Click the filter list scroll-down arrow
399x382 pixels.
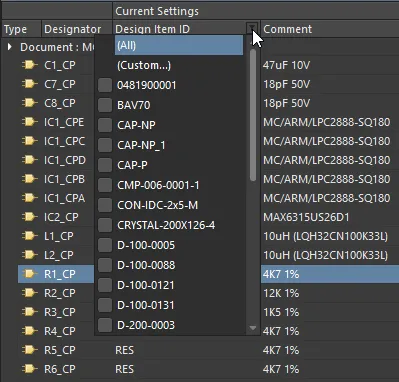click(x=253, y=328)
